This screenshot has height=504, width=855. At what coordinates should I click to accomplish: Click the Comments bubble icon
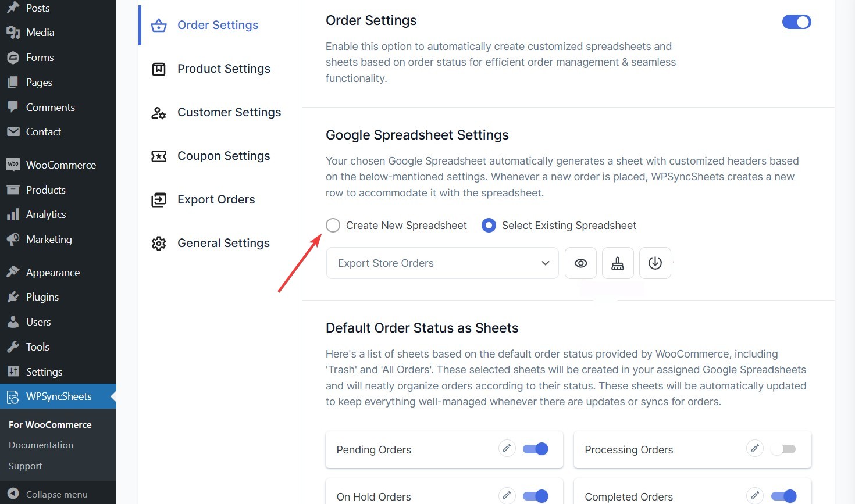tap(13, 107)
